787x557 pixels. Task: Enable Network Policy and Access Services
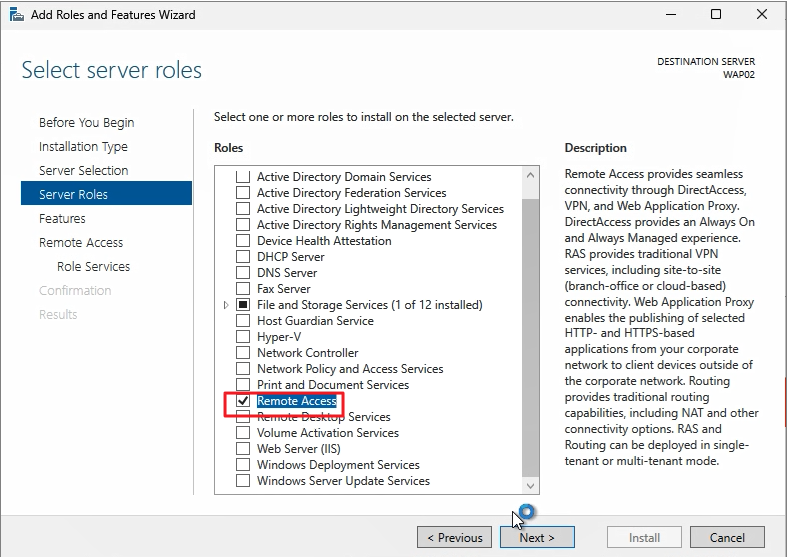tap(243, 369)
